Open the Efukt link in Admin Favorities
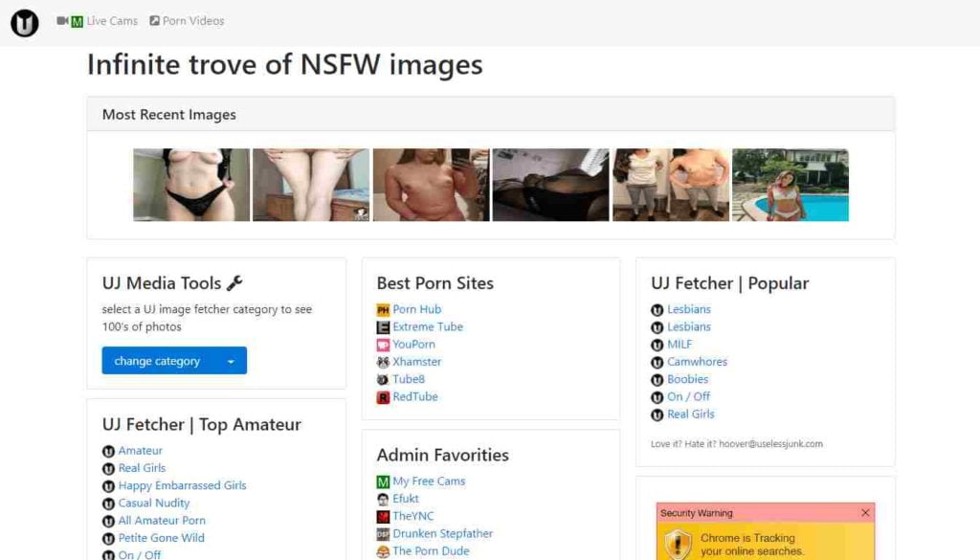The image size is (980, 560). (x=406, y=498)
